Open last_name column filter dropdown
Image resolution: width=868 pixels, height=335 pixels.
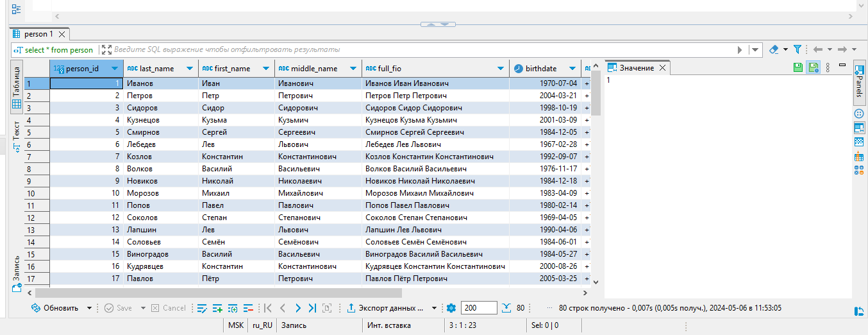point(189,69)
